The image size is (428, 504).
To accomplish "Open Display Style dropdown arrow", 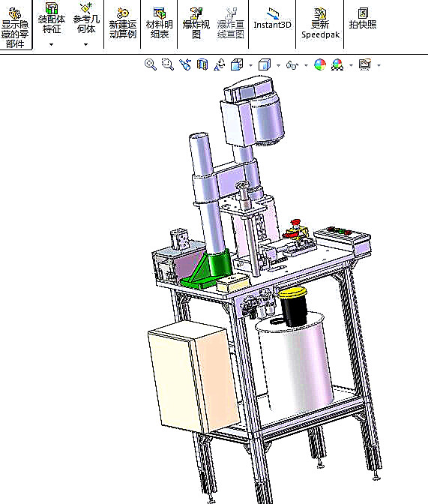I will pos(278,65).
